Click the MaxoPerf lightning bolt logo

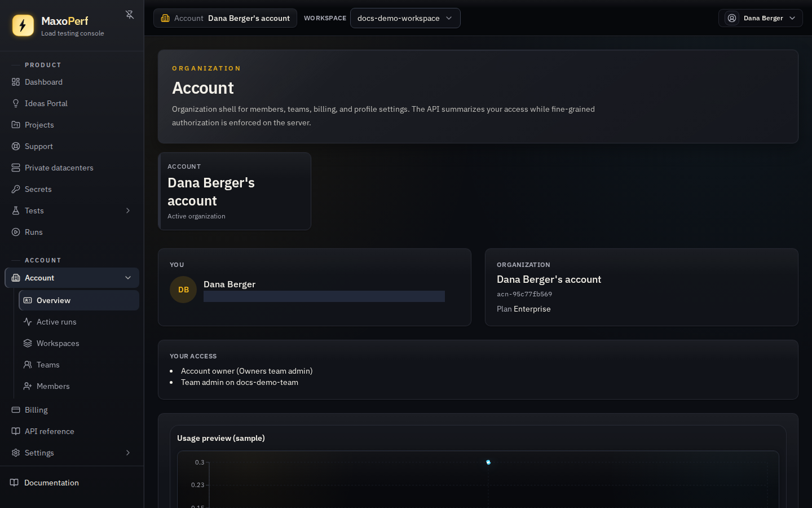click(x=23, y=25)
